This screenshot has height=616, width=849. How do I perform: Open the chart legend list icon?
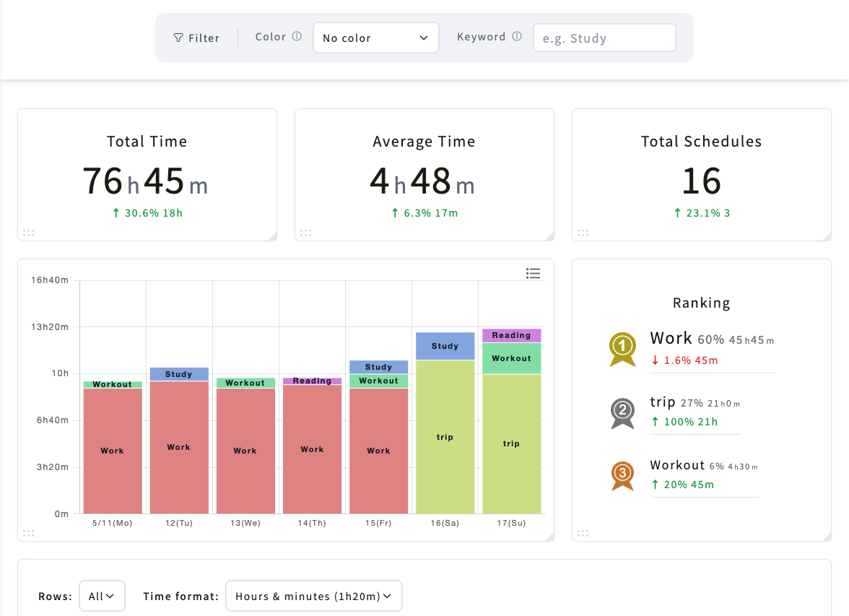click(x=533, y=274)
